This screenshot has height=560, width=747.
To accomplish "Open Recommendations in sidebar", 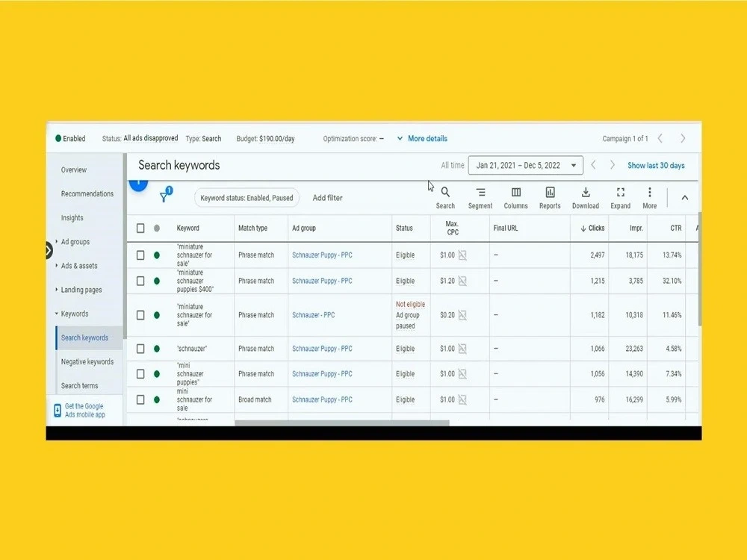I will tap(87, 194).
